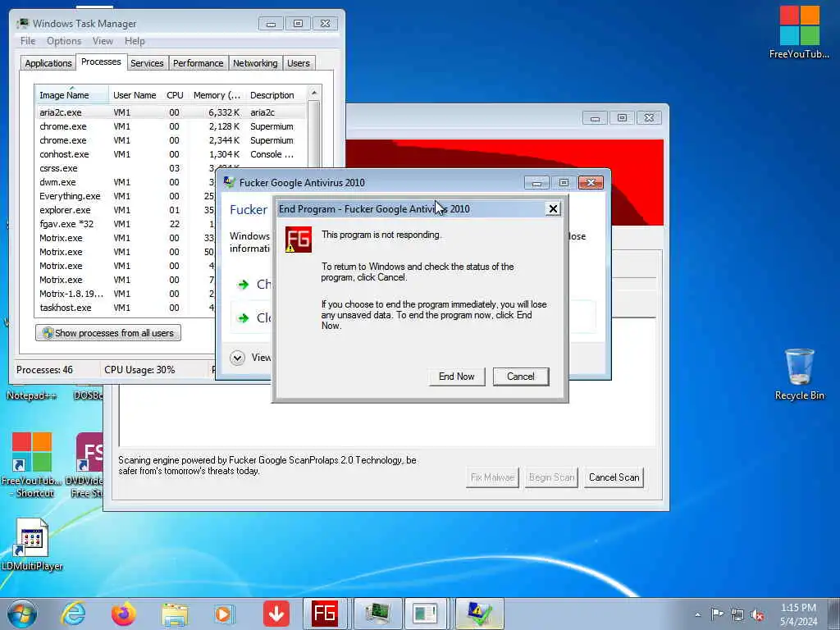Image resolution: width=840 pixels, height=630 pixels.
Task: Switch to Task Manager taskbar button
Action: click(377, 614)
